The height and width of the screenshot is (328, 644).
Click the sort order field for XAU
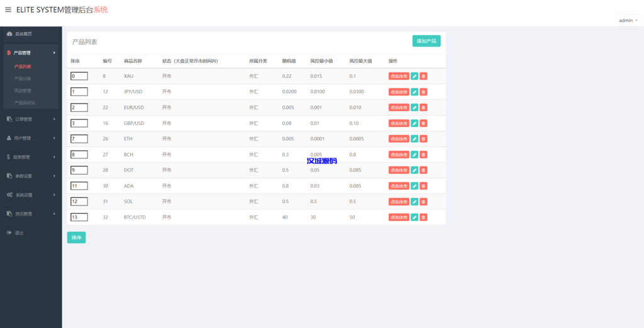click(79, 76)
